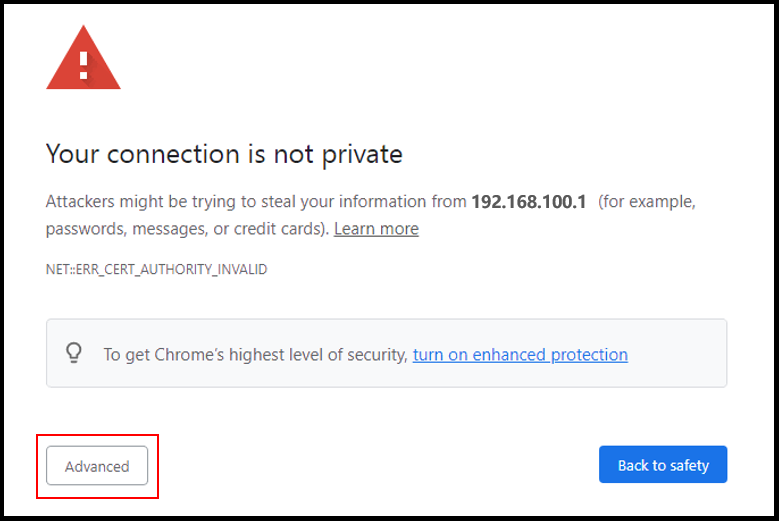
Task: Follow the Learn more link
Action: (x=376, y=229)
